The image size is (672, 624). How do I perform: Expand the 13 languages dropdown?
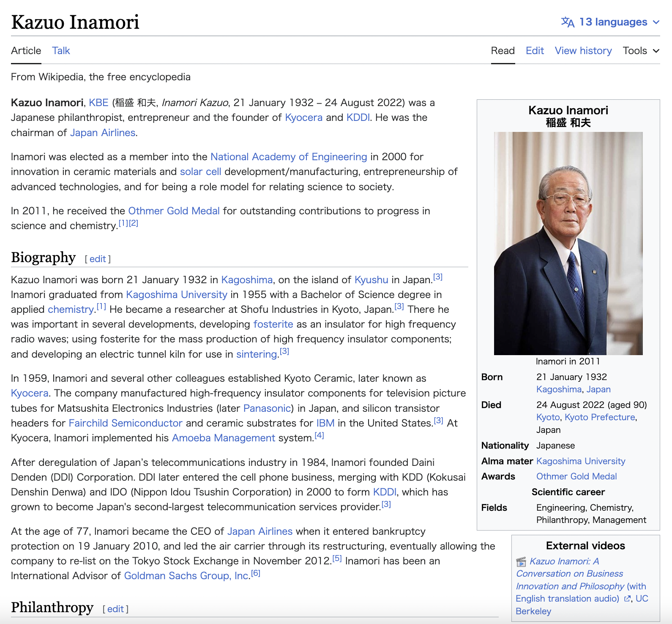610,22
